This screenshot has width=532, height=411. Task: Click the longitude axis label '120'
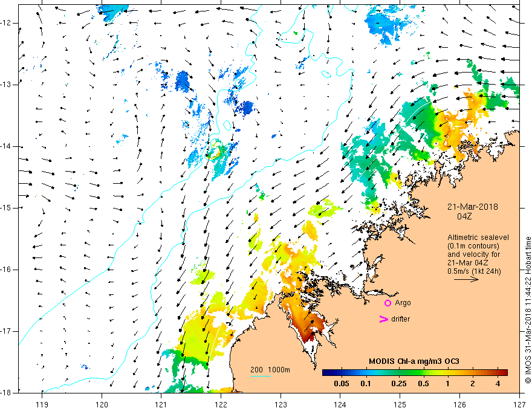pos(102,404)
